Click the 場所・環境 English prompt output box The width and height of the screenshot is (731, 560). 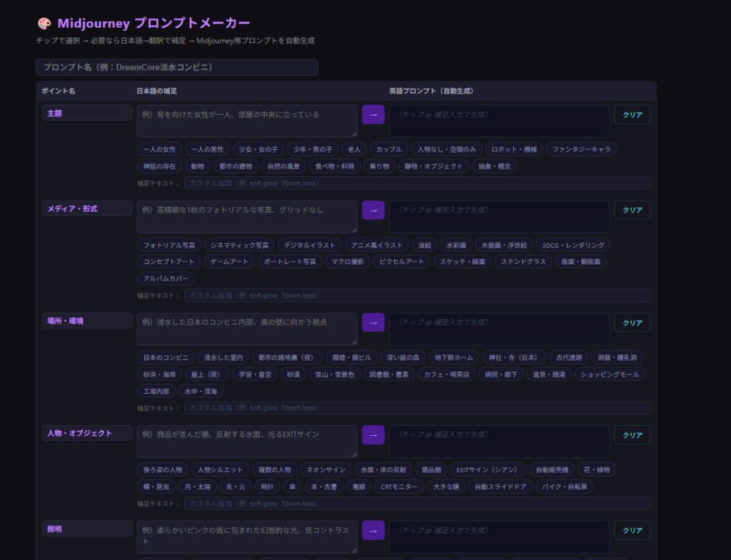(x=499, y=329)
